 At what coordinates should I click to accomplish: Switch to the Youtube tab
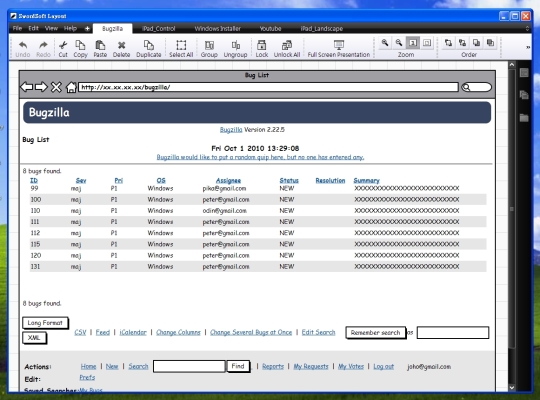pos(270,29)
